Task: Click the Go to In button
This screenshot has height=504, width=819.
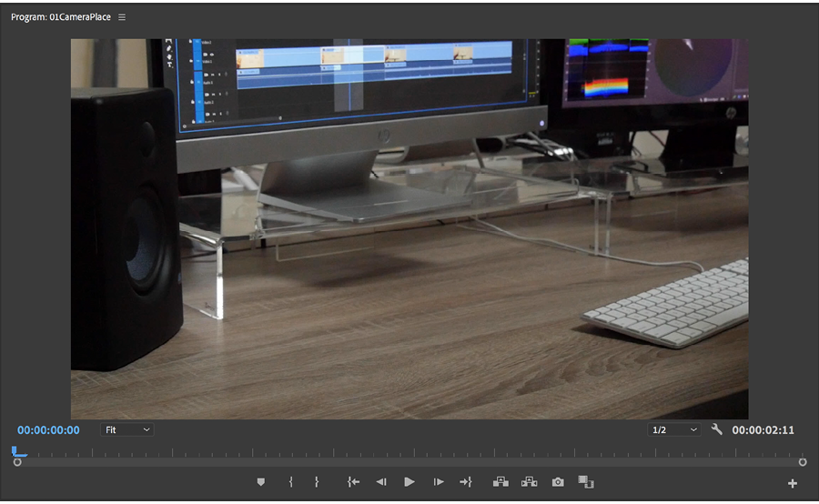Action: 354,482
